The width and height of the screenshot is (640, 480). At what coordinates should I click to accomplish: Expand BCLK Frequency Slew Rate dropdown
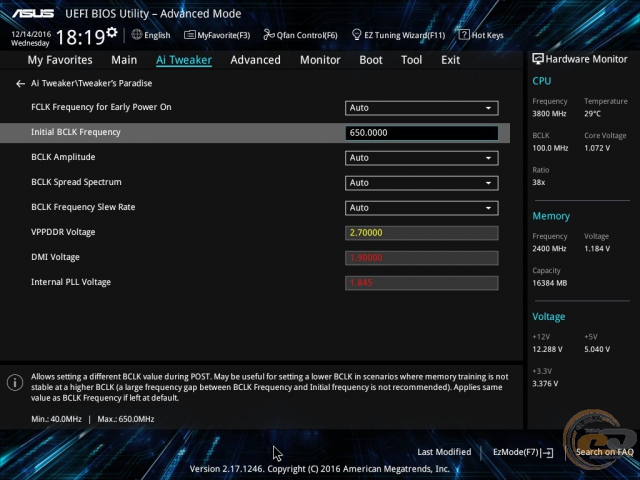tap(421, 208)
